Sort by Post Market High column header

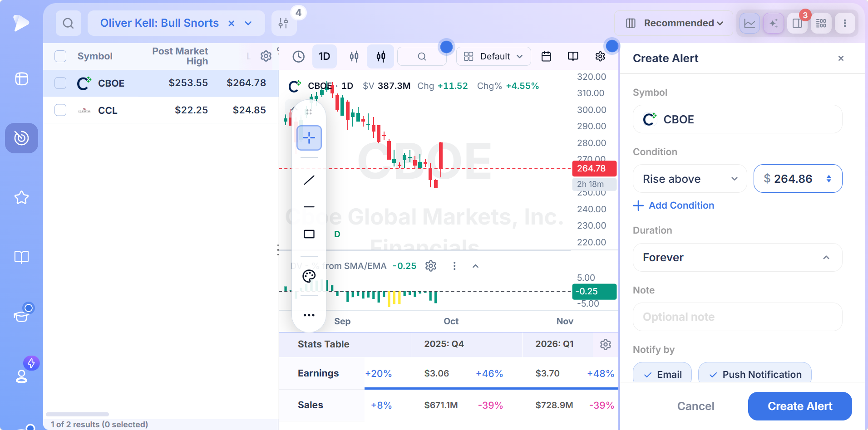click(x=180, y=56)
